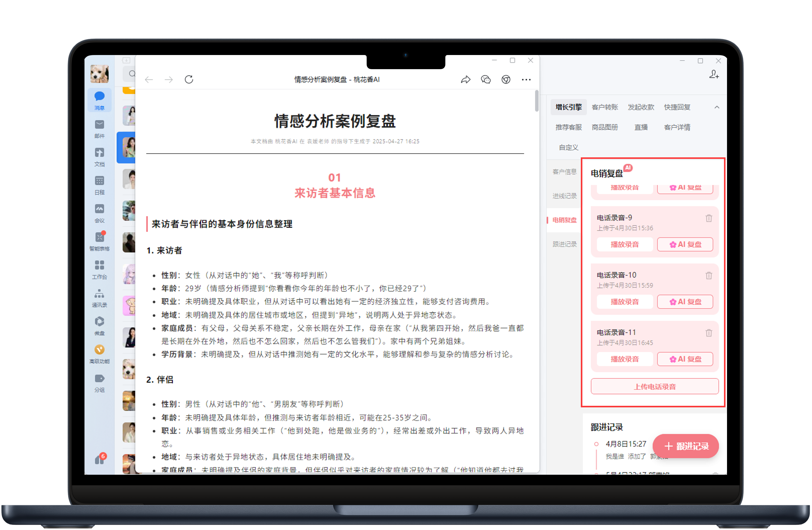
Task: Select the 客户详情 tab
Action: [677, 127]
